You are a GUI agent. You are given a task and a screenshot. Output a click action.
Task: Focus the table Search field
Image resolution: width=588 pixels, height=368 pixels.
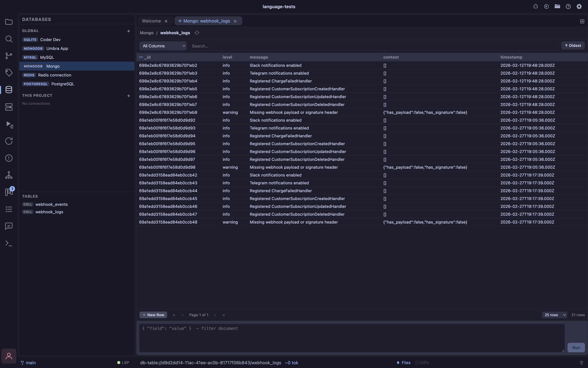pos(374,46)
